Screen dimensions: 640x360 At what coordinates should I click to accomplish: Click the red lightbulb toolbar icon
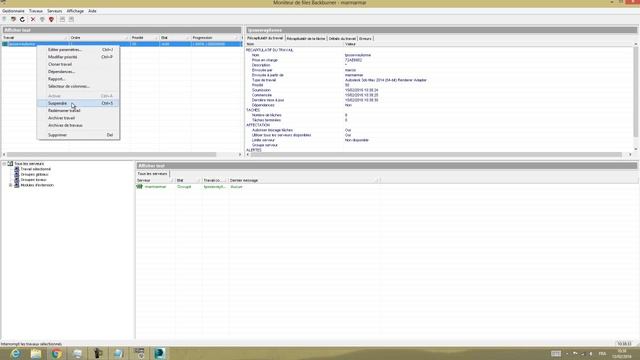tap(51, 19)
